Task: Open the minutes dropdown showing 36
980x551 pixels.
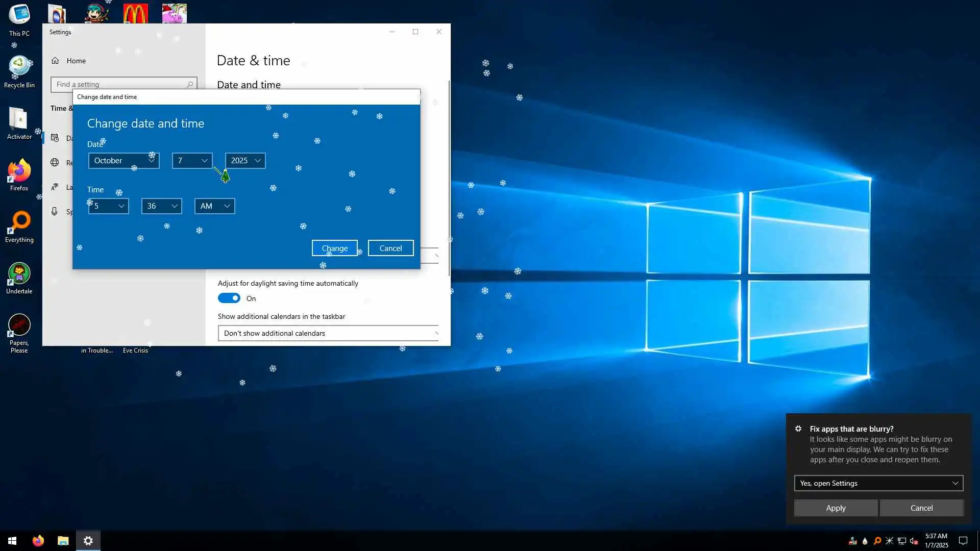Action: coord(161,206)
